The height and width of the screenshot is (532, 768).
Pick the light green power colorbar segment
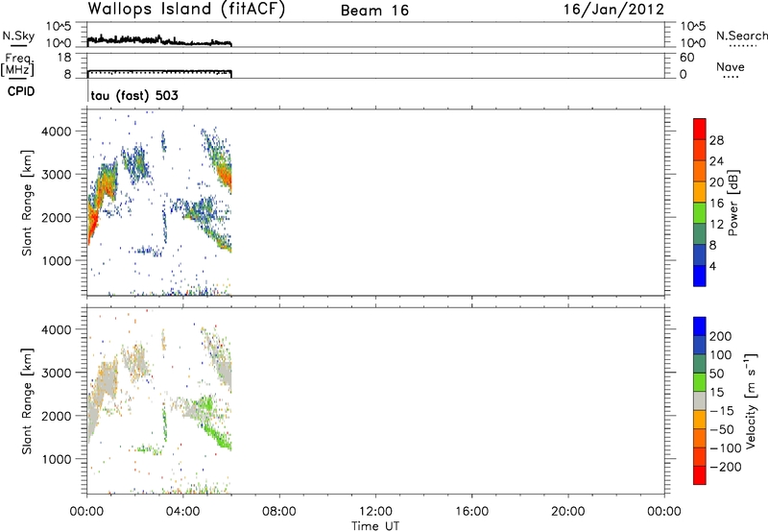pyautogui.click(x=700, y=212)
